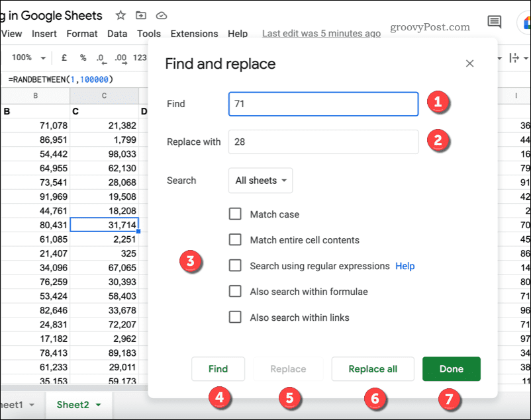Open the 100% zoom dropdown

28,58
